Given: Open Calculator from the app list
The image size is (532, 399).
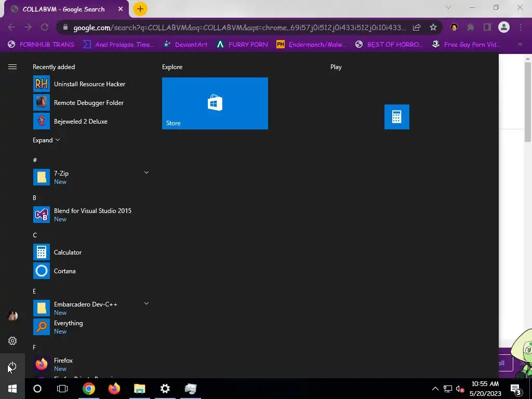Looking at the screenshot, I should [91, 252].
